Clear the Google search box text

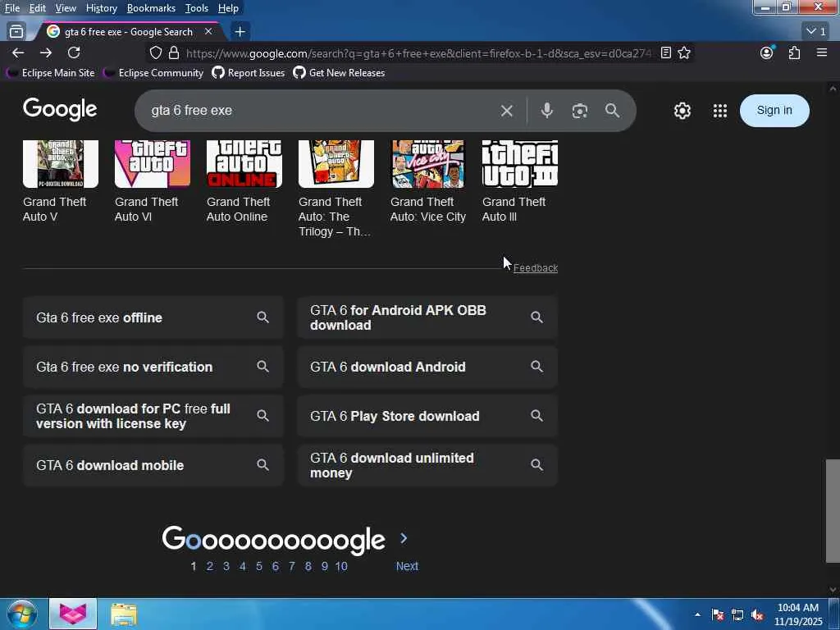507,111
